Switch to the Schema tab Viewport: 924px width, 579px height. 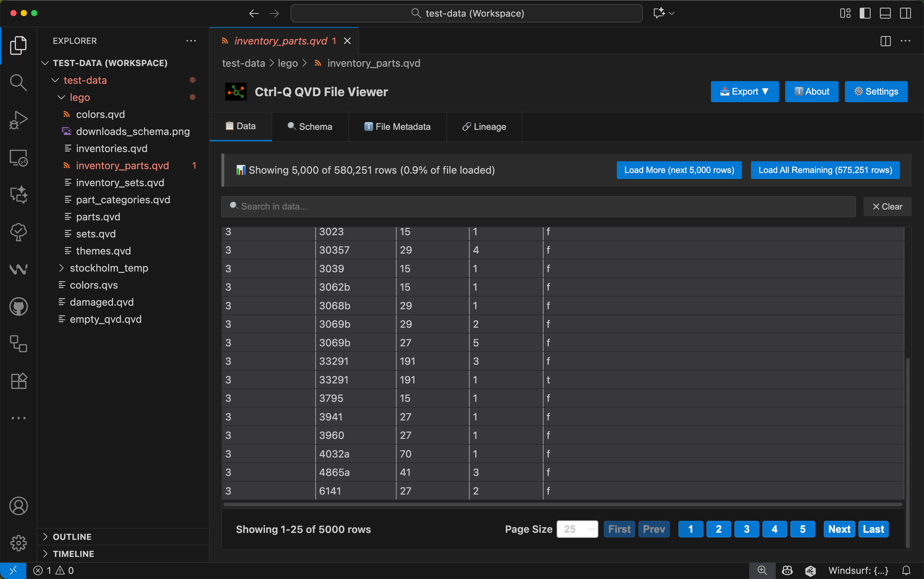pyautogui.click(x=310, y=127)
